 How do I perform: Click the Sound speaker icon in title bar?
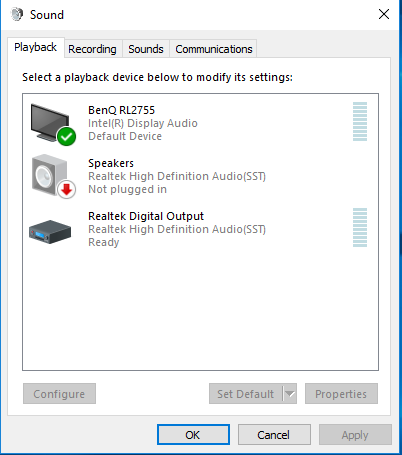click(17, 14)
